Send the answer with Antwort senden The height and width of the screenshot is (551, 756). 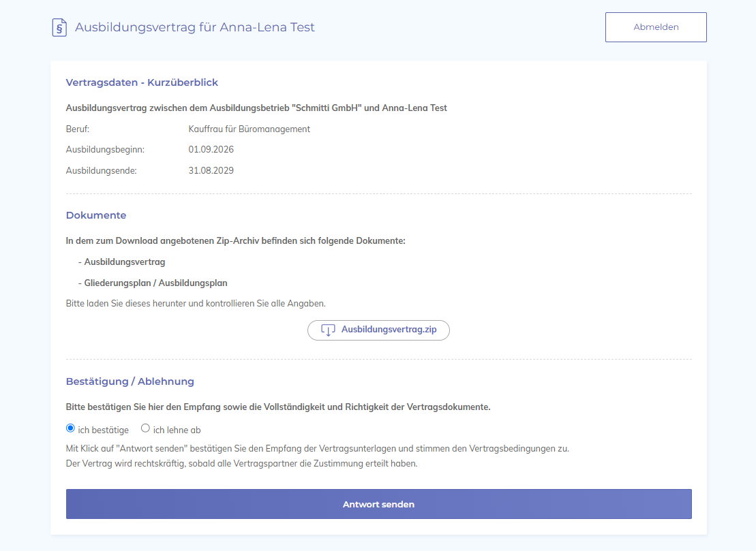tap(378, 504)
